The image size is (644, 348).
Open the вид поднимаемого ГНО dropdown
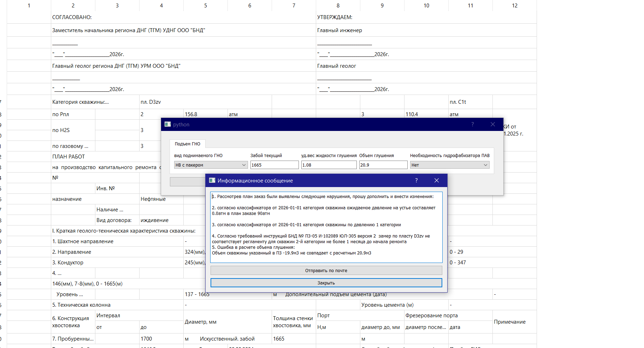pyautogui.click(x=211, y=165)
